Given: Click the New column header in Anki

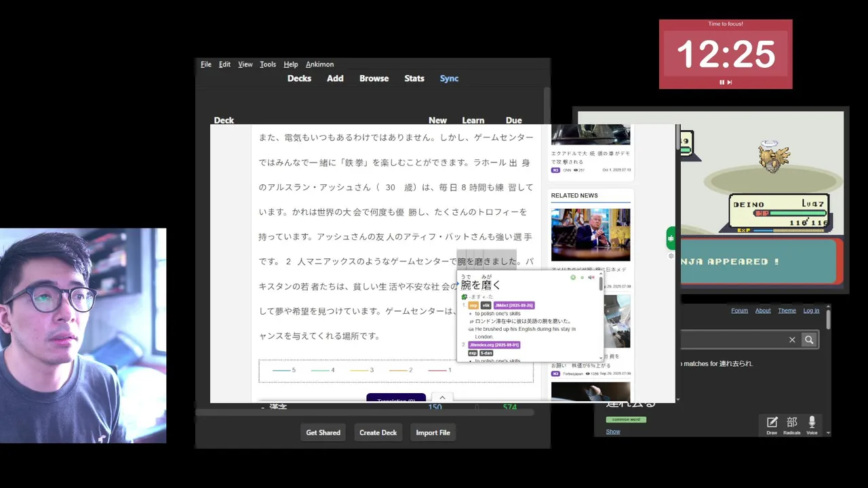Looking at the screenshot, I should (x=437, y=120).
